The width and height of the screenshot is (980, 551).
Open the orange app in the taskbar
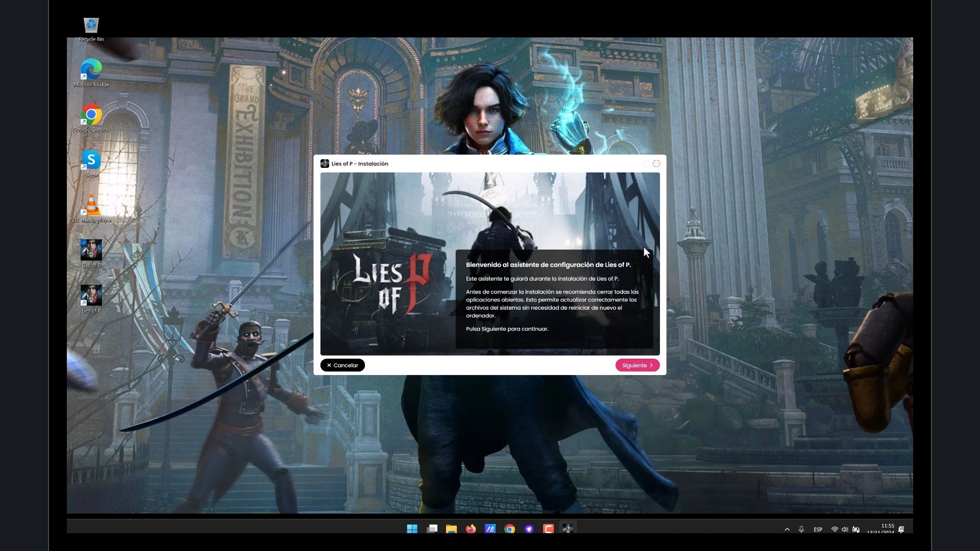[x=548, y=529]
